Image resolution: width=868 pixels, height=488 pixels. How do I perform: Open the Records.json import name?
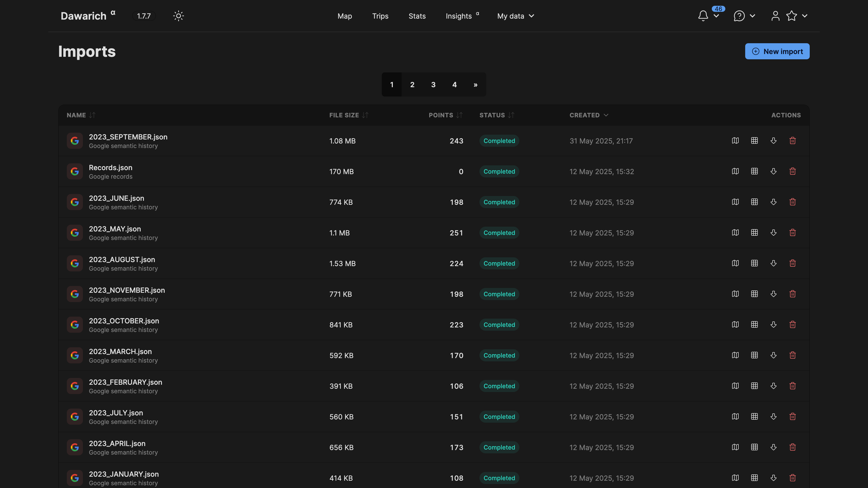tap(111, 168)
